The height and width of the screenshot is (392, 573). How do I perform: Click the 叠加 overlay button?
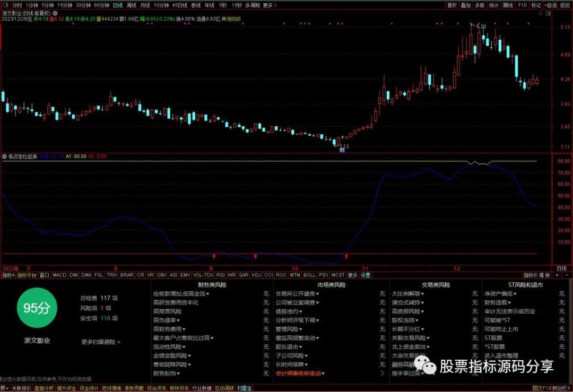point(466,5)
